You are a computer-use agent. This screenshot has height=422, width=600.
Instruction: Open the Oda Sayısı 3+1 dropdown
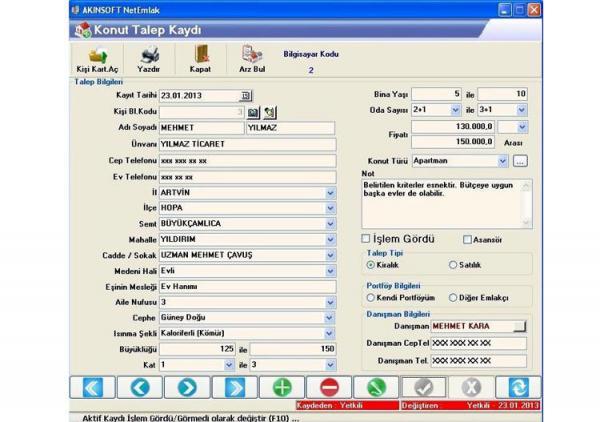pos(522,110)
